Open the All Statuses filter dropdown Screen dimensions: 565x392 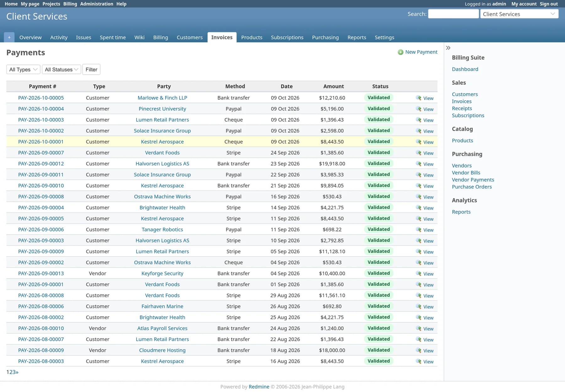click(x=62, y=69)
